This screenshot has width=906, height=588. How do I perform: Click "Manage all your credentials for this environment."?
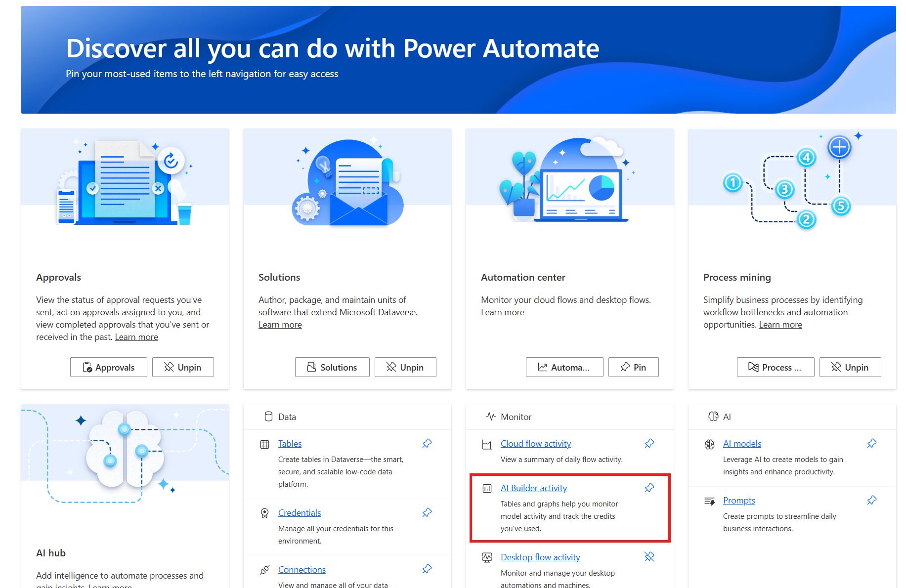(x=336, y=535)
